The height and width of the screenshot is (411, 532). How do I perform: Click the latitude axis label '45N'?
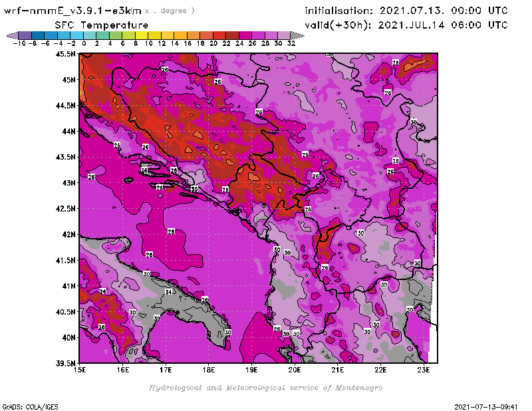point(68,80)
